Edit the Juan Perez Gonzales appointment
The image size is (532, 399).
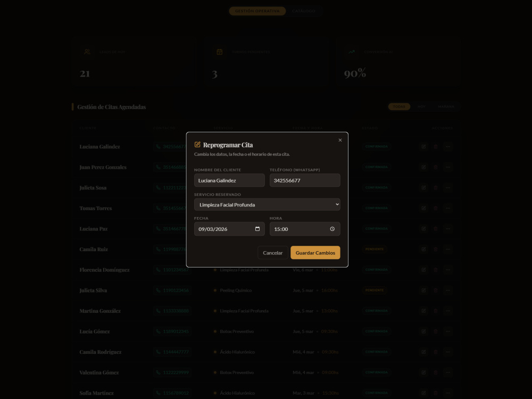pos(423,167)
